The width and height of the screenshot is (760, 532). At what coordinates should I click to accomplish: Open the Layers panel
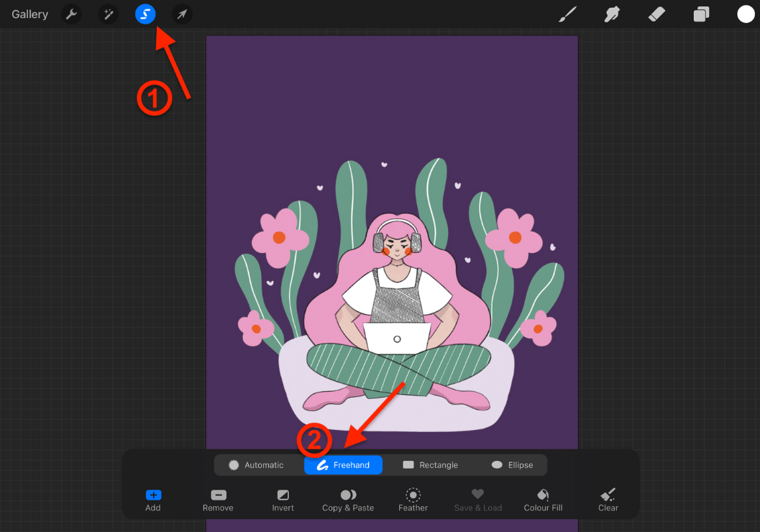click(702, 14)
